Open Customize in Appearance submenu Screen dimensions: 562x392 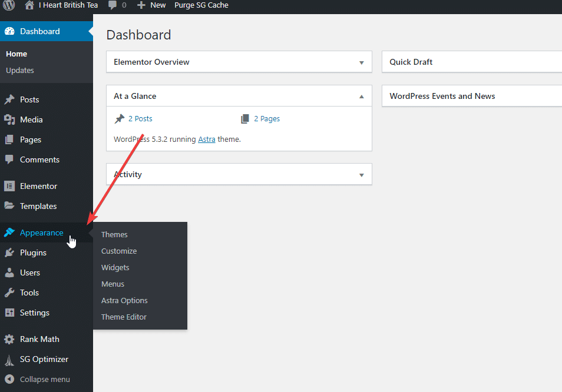pos(119,251)
